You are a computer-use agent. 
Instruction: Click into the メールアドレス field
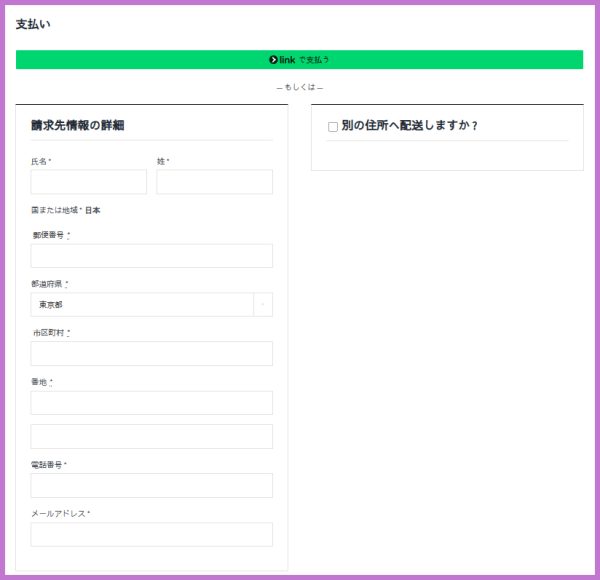[151, 534]
